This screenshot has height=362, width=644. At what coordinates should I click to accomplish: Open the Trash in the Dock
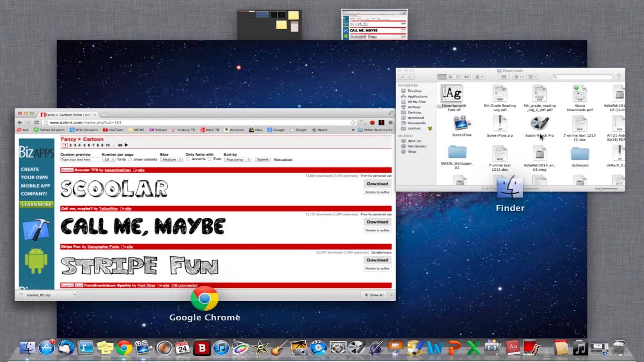click(x=619, y=347)
